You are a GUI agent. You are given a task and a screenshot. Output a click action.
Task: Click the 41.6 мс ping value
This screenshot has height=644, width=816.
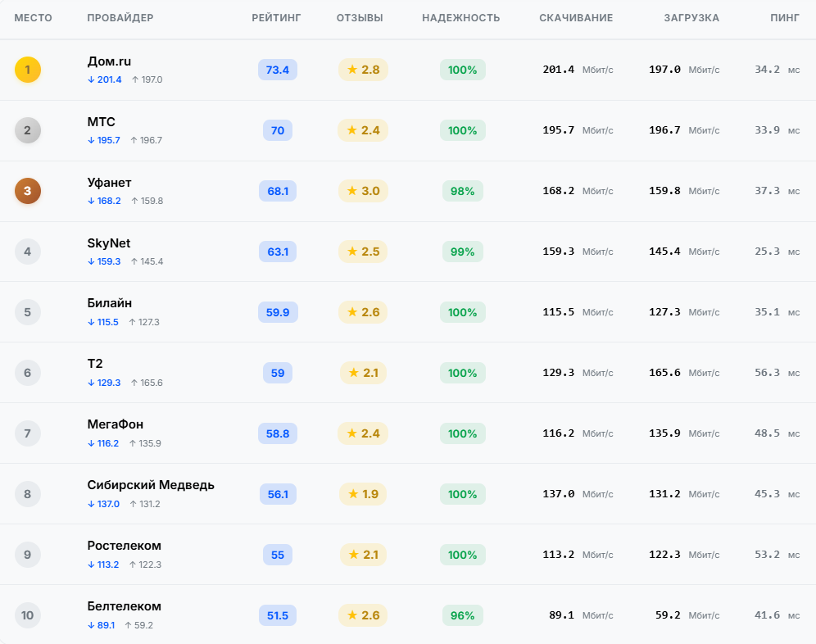[777, 615]
